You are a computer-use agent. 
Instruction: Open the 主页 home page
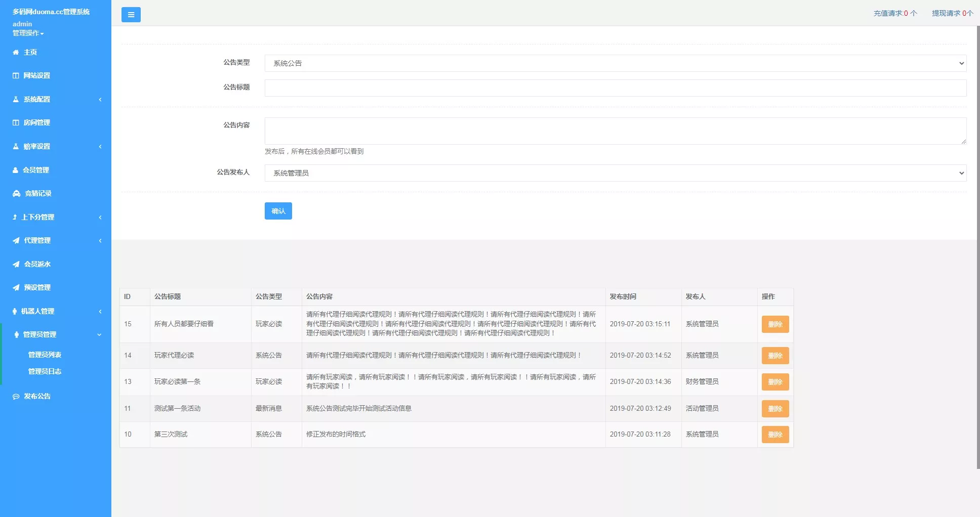30,52
